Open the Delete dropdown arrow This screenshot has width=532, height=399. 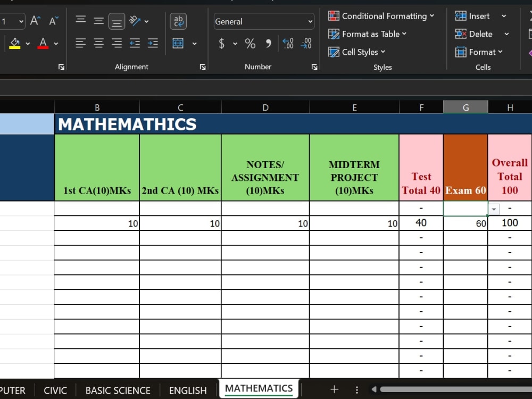coord(506,34)
